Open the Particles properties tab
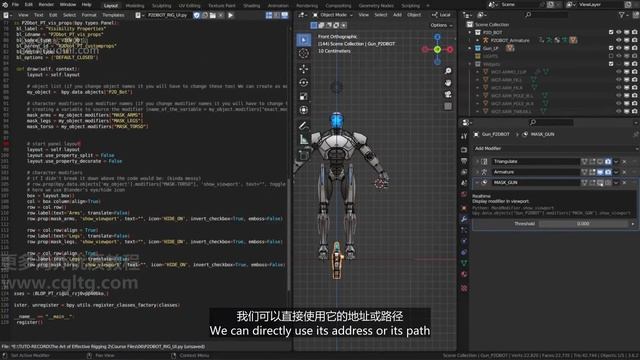 [464, 230]
